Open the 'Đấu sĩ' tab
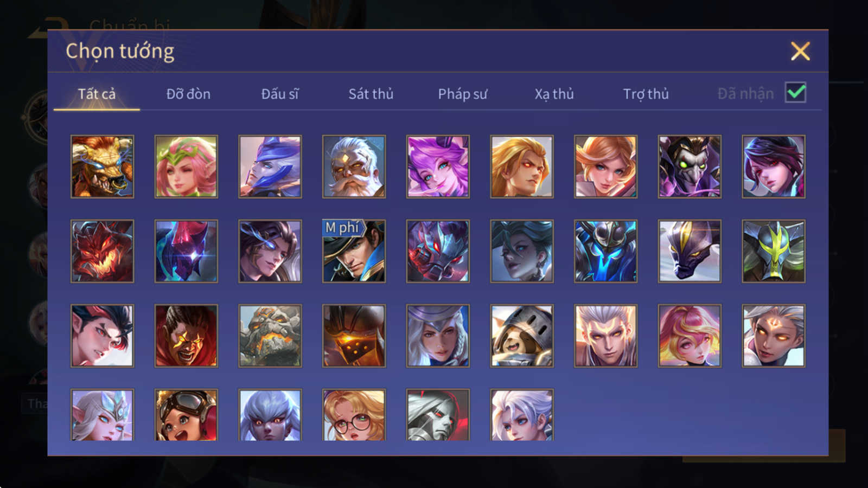868x488 pixels. tap(280, 94)
